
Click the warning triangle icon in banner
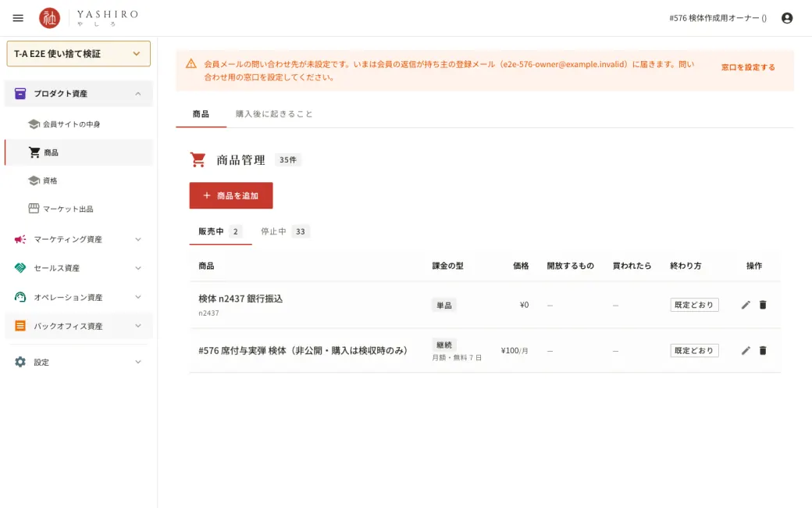click(x=191, y=64)
